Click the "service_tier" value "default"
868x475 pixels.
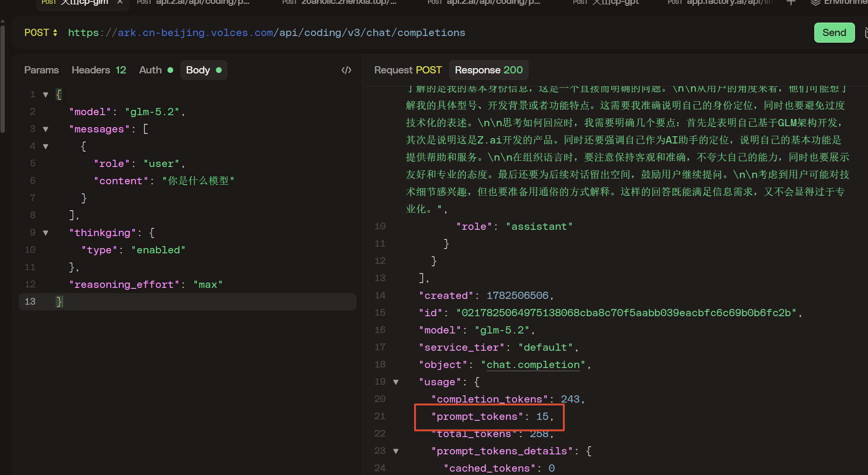[546, 347]
